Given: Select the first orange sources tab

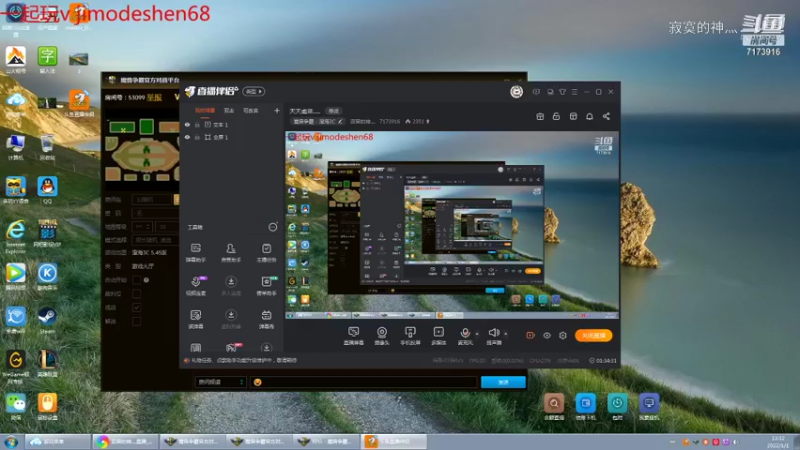Looking at the screenshot, I should click(205, 110).
